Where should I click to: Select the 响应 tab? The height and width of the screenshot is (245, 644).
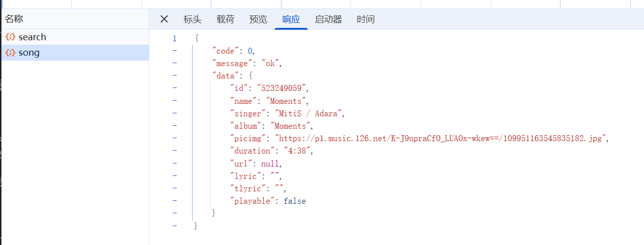click(x=291, y=20)
